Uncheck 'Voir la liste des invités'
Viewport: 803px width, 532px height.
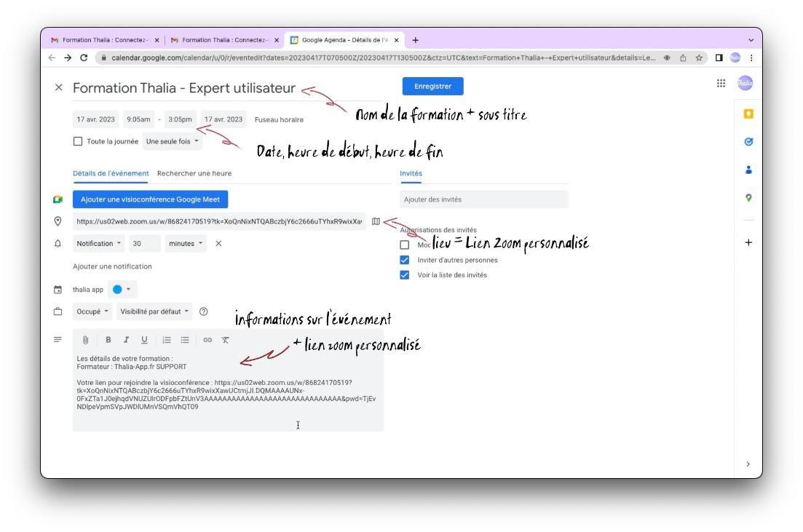pyautogui.click(x=405, y=275)
